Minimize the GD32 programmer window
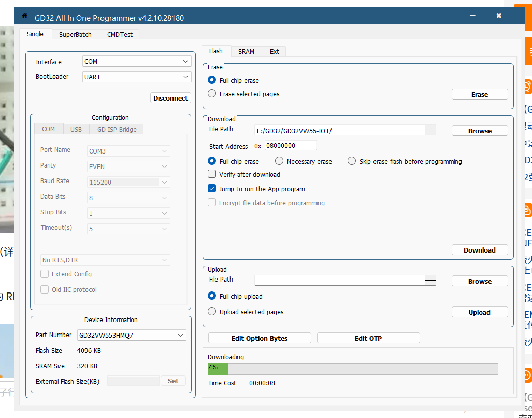Viewport: 532px width, 418px height. 472,16
